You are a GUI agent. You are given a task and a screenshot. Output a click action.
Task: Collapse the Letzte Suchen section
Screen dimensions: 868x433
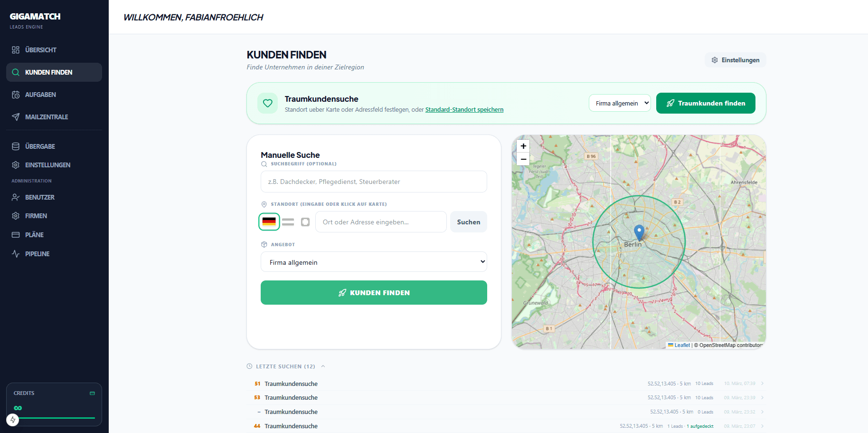[323, 366]
